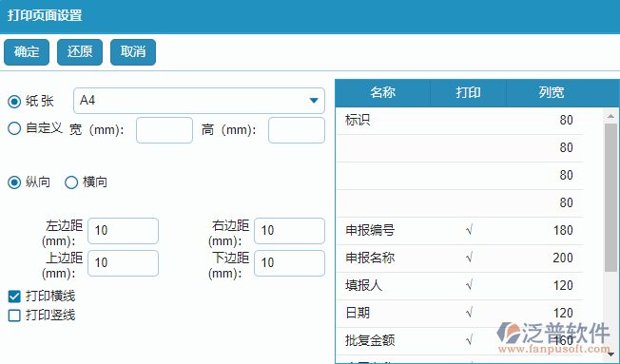
Task: Click column width 80 of 标识 row
Action: click(x=566, y=120)
